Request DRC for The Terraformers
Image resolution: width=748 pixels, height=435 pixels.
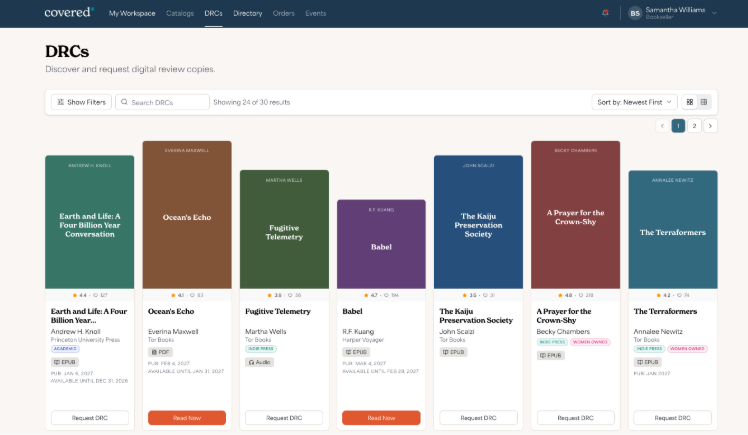(673, 418)
